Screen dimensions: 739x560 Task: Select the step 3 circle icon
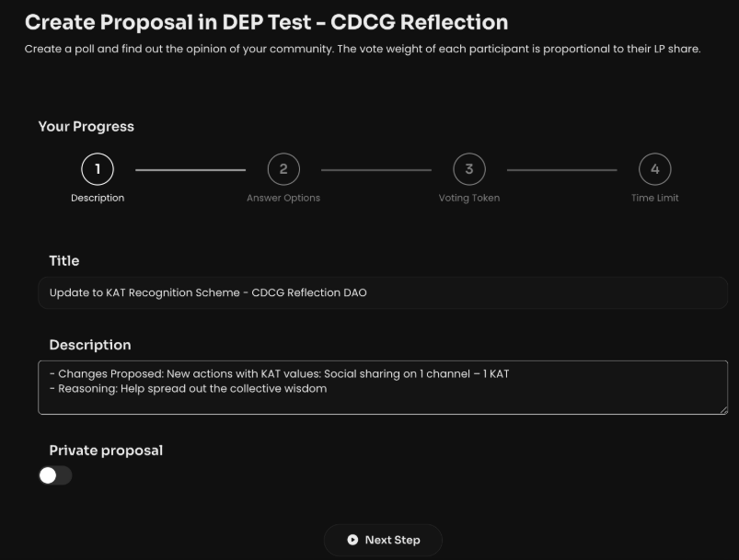pos(469,169)
